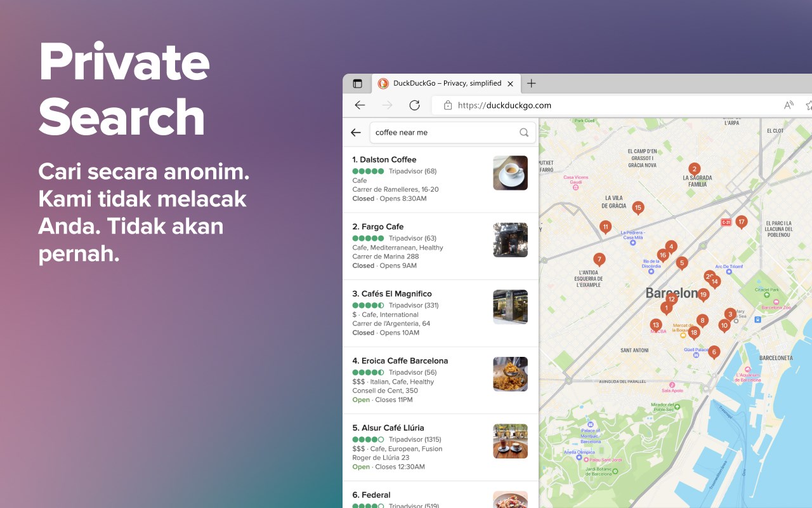Select the DuckDuckGo – Privacy, simplified tab

[x=447, y=83]
